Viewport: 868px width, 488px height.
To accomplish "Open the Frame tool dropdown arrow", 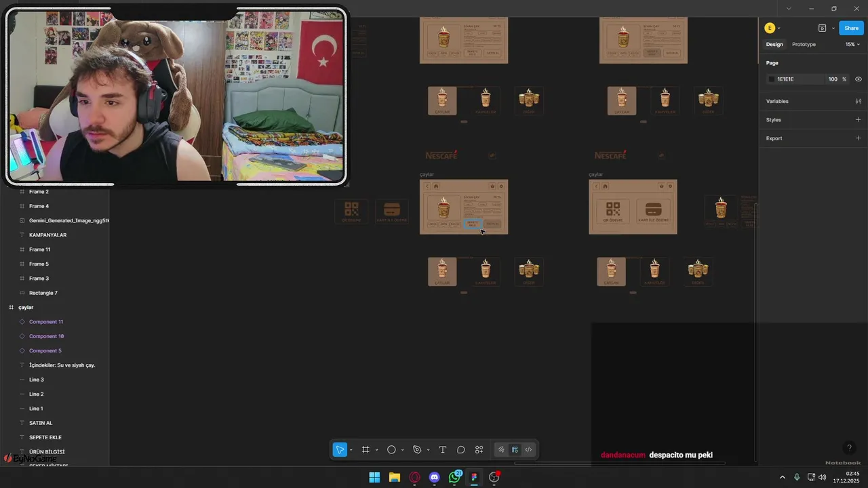I will tap(376, 450).
